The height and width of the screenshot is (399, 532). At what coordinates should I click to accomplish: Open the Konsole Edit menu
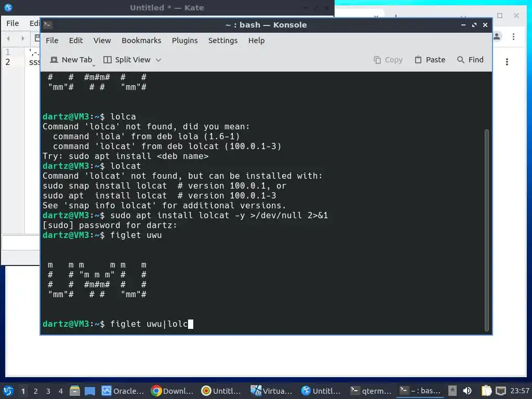coord(76,41)
